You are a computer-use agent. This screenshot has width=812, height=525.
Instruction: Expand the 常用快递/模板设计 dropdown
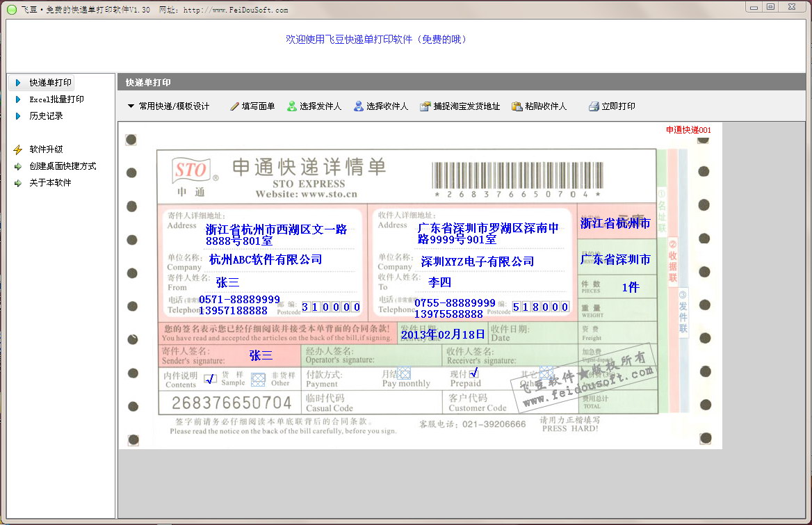[x=168, y=106]
